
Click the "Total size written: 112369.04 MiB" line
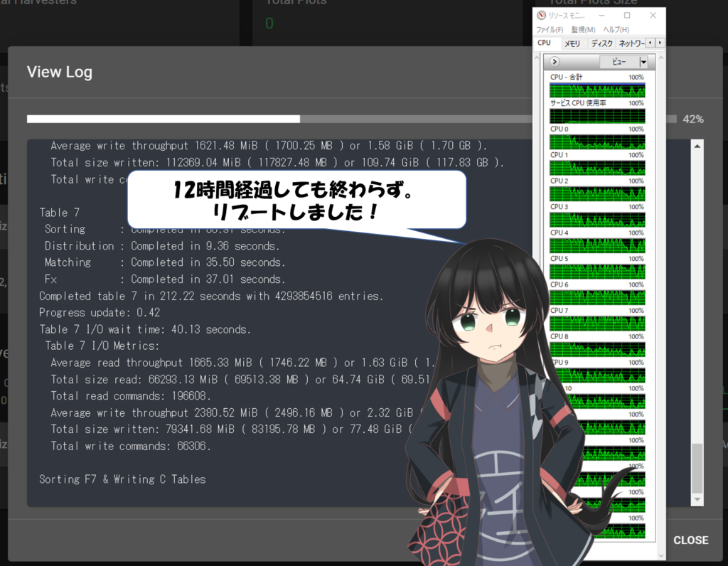(277, 163)
